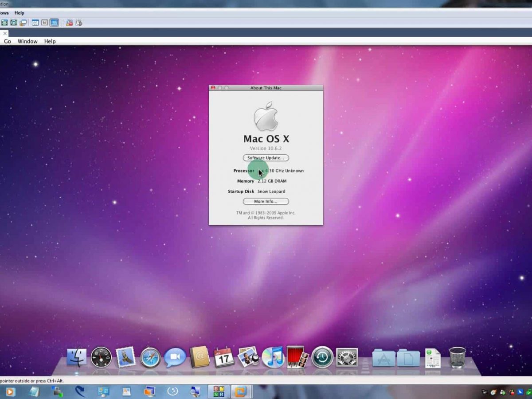Screen dimensions: 532x399
Task: Open the control panel icon in taskbar
Action: pos(103,391)
